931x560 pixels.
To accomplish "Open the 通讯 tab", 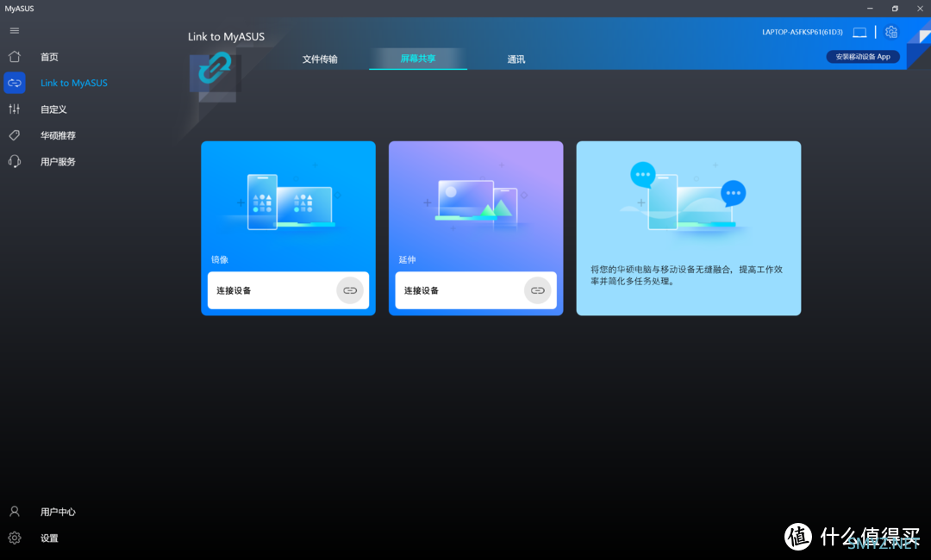I will pos(516,59).
